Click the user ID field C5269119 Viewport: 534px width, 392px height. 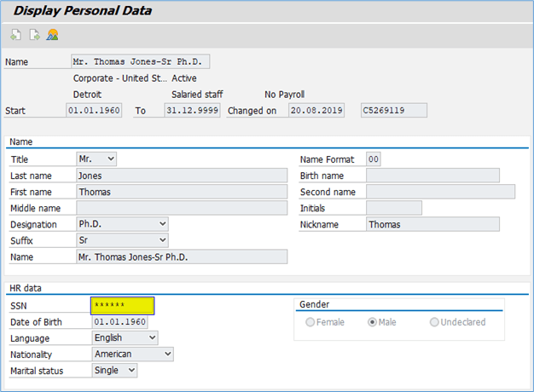click(394, 110)
